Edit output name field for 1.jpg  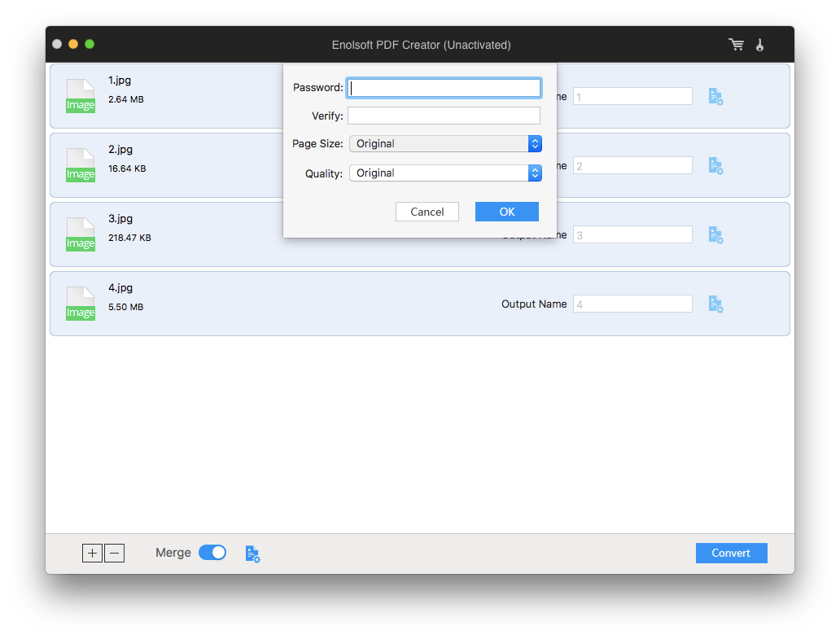tap(632, 97)
